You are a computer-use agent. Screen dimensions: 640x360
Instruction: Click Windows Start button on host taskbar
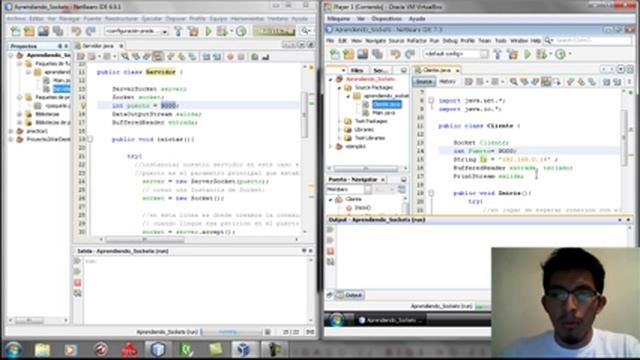13,350
